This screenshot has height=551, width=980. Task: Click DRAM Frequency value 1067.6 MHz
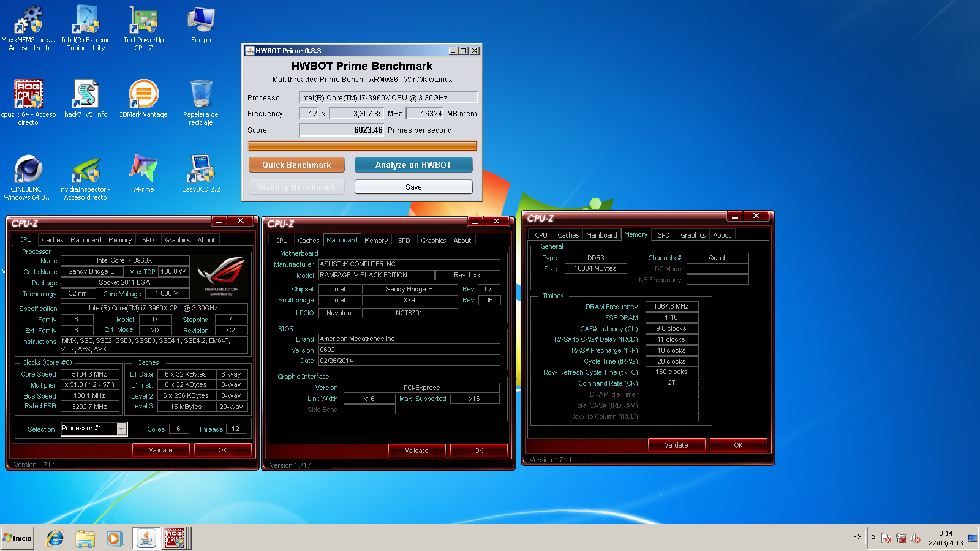tap(671, 307)
